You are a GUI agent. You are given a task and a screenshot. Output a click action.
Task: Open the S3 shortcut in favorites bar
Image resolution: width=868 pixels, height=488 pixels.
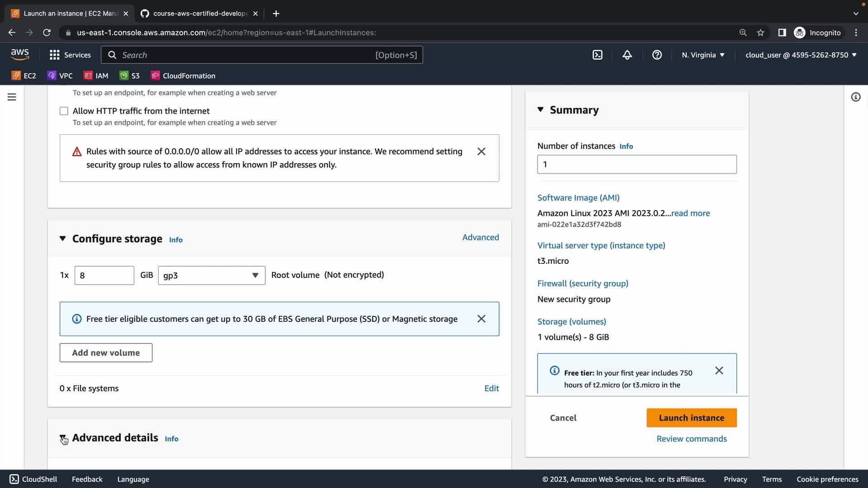130,75
